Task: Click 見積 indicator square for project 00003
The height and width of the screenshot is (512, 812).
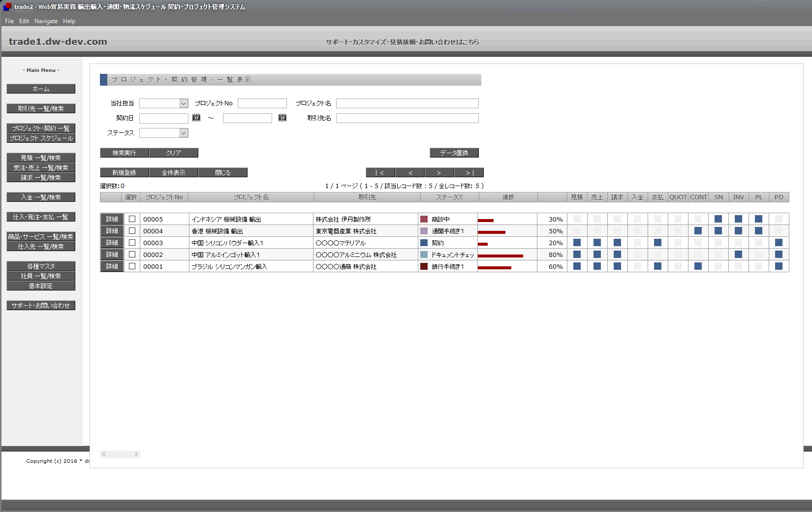Action: click(x=577, y=243)
